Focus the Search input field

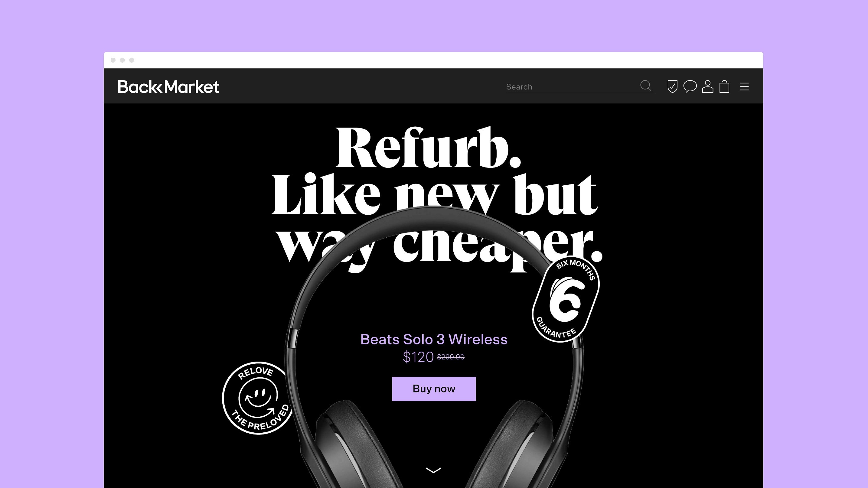click(x=572, y=86)
